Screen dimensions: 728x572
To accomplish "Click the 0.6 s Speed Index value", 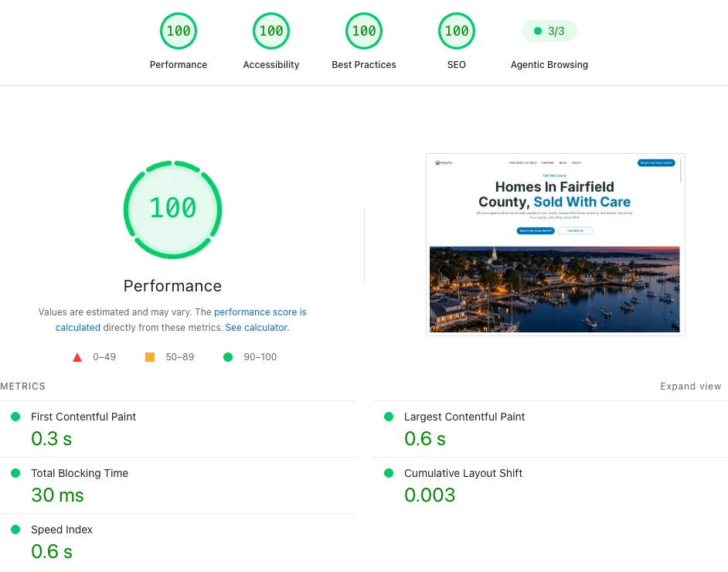I will click(52, 552).
